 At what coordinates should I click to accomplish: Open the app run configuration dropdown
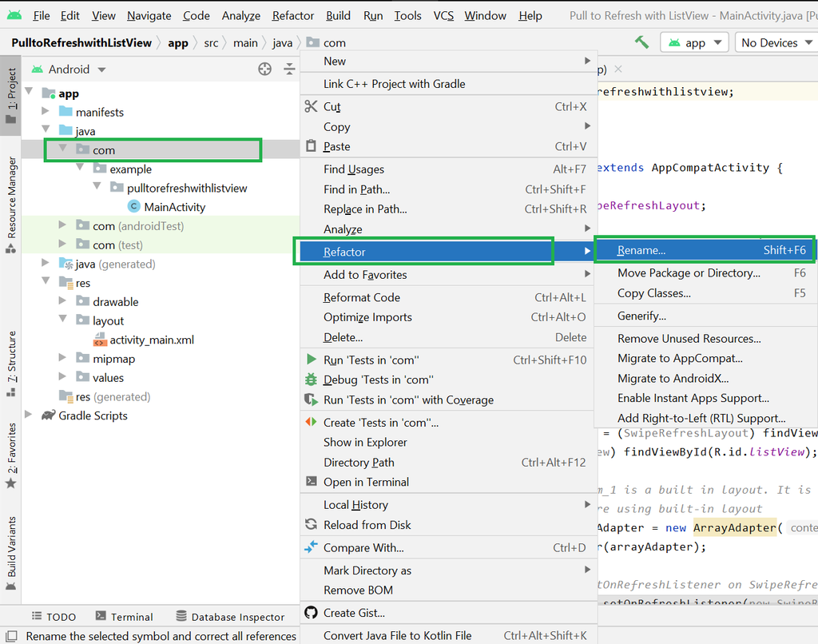pyautogui.click(x=695, y=42)
